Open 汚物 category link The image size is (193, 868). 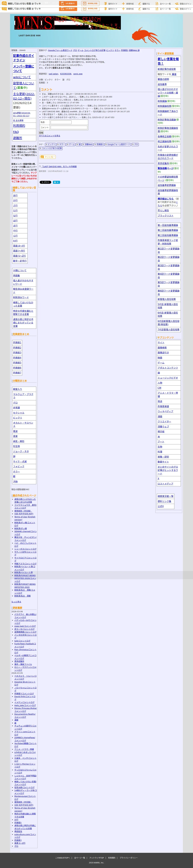[15, 482]
